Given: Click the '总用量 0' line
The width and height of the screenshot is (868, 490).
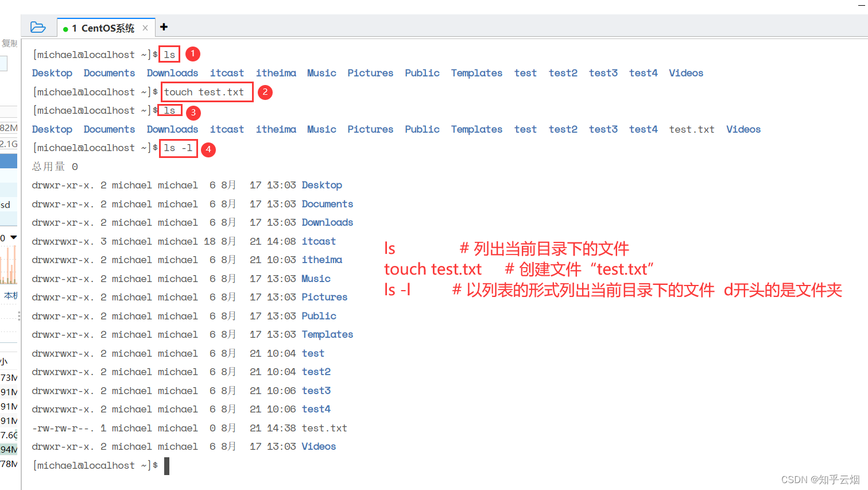Looking at the screenshot, I should [x=55, y=167].
